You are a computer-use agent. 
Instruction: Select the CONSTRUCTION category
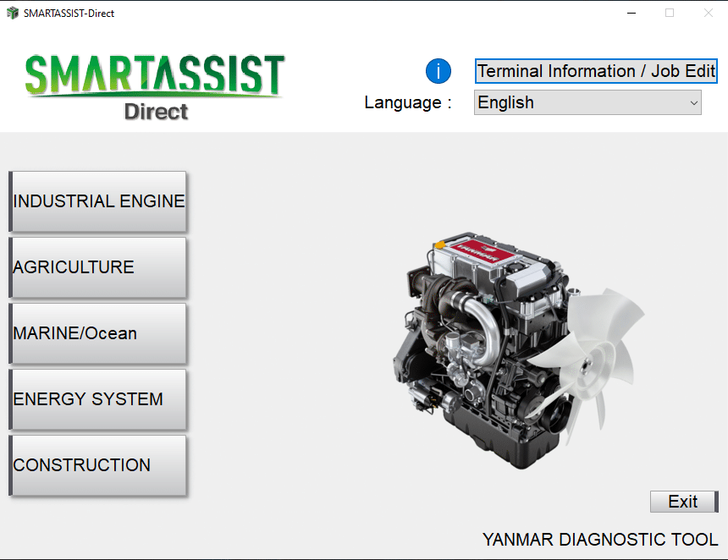coord(98,465)
